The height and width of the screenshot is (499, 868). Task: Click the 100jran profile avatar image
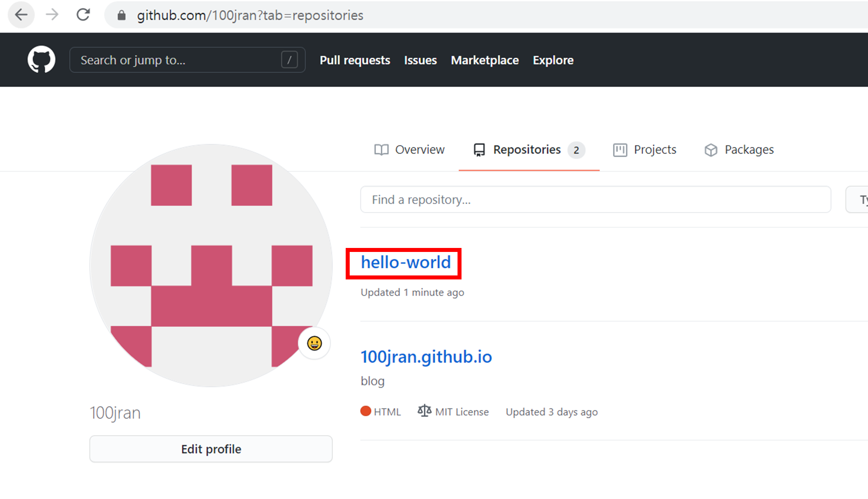tap(211, 265)
